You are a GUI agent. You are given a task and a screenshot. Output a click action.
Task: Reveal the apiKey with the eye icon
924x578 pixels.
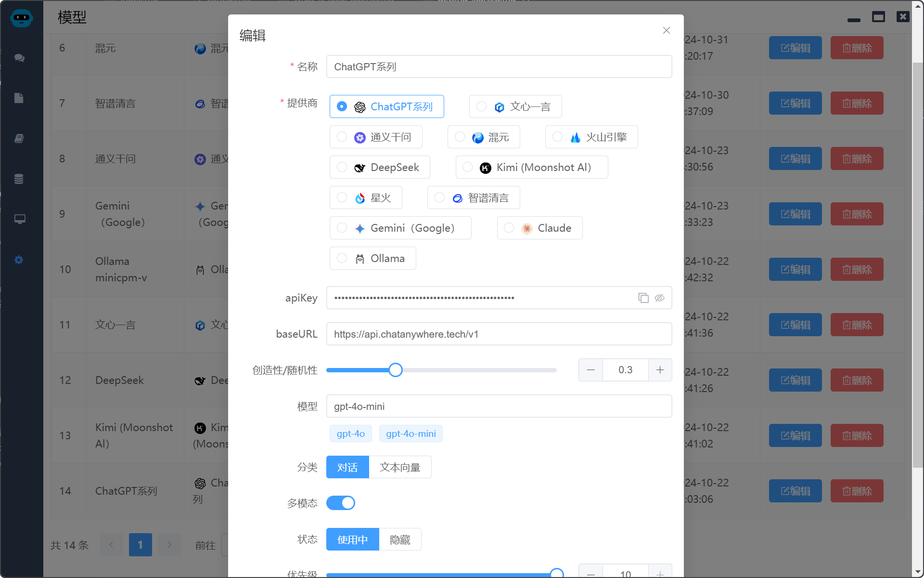pos(659,298)
